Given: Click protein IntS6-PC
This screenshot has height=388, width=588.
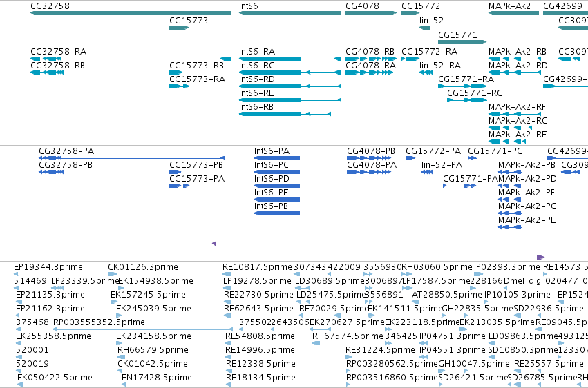Looking at the screenshot, I should click(277, 172).
